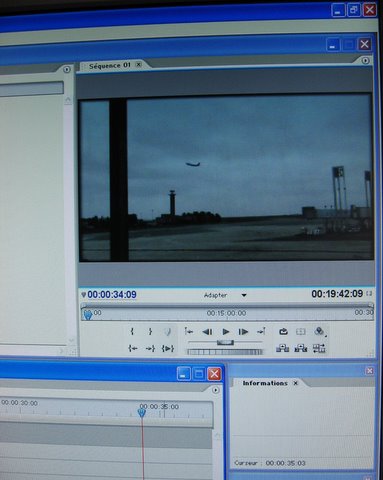Image resolution: width=383 pixels, height=480 pixels.
Task: Select the Séquence 01 tab
Action: point(110,65)
